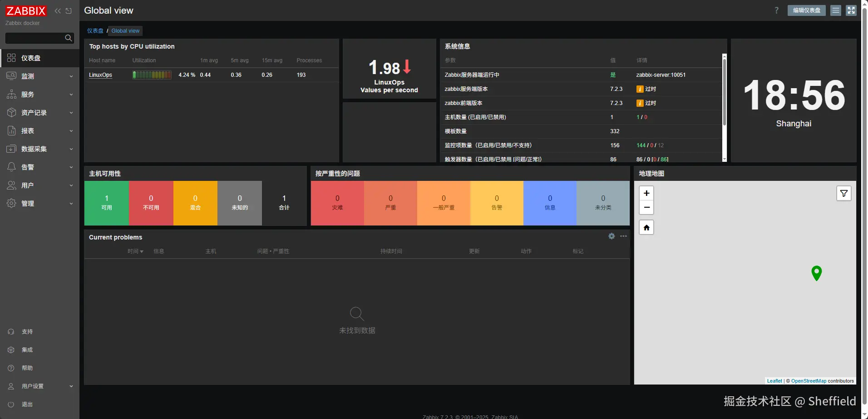Click the 灾难 severity tile
The image size is (868, 419).
[x=337, y=203]
